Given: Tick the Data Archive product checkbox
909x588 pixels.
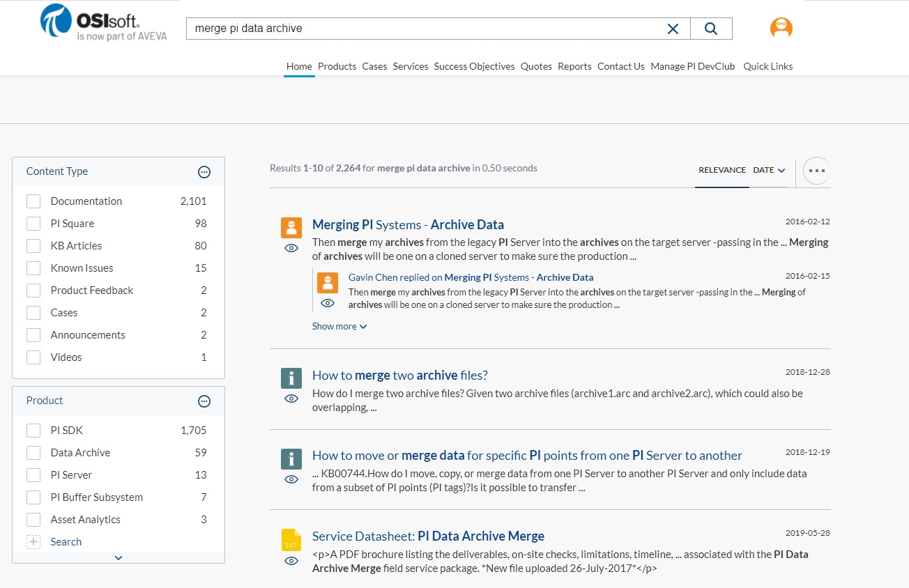Looking at the screenshot, I should 33,453.
